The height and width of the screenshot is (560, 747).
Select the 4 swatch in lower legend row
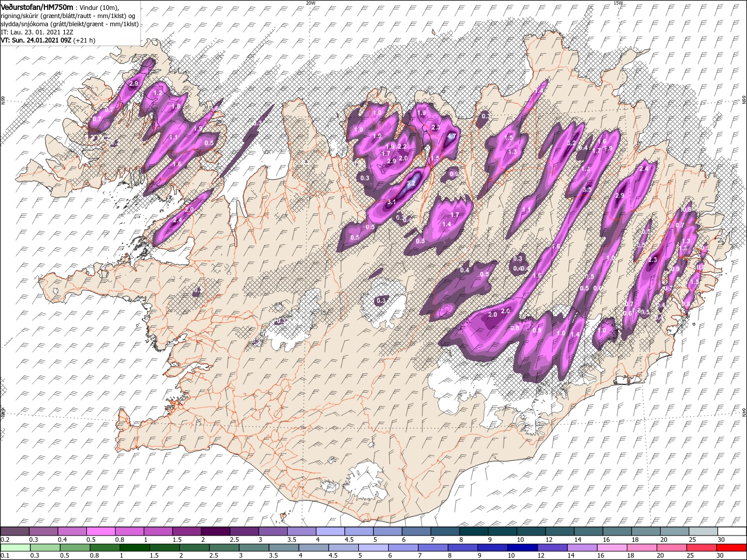tap(313, 548)
